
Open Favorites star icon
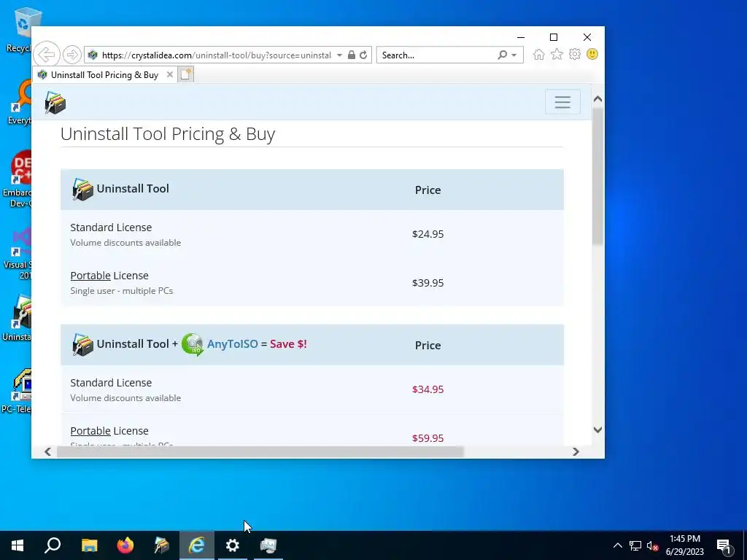click(x=557, y=54)
